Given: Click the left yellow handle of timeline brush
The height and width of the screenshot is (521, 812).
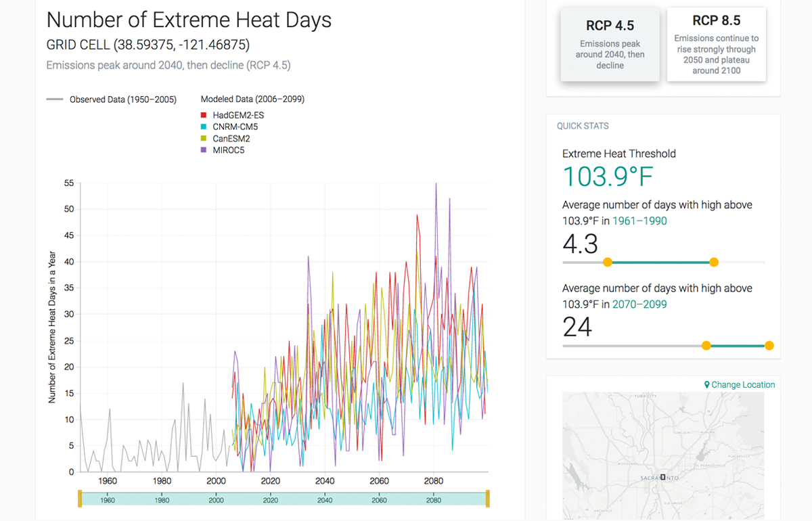Looking at the screenshot, I should pos(80,500).
